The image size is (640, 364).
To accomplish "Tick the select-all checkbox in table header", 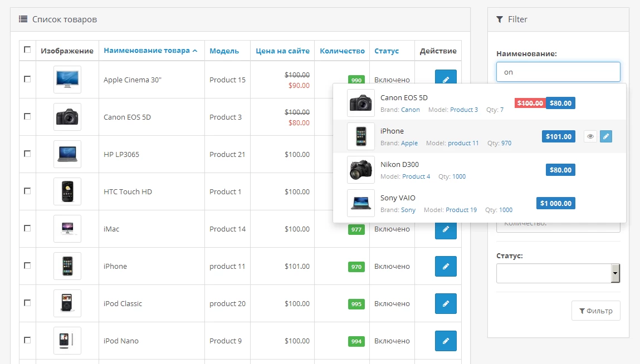I will coord(27,50).
